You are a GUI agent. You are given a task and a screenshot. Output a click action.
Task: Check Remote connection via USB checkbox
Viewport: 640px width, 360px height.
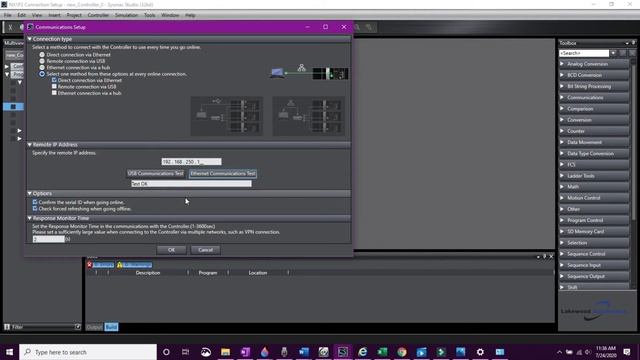[x=54, y=87]
